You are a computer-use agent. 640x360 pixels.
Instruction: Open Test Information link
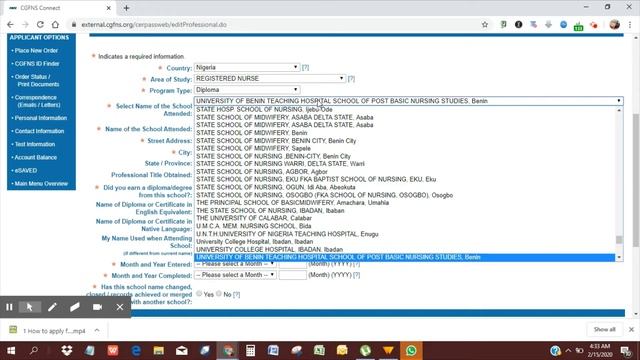(x=35, y=144)
